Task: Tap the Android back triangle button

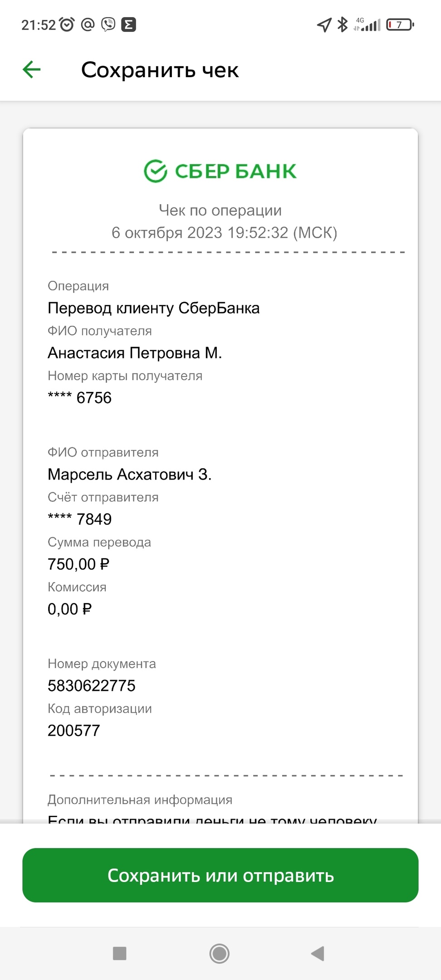Action: point(318,953)
